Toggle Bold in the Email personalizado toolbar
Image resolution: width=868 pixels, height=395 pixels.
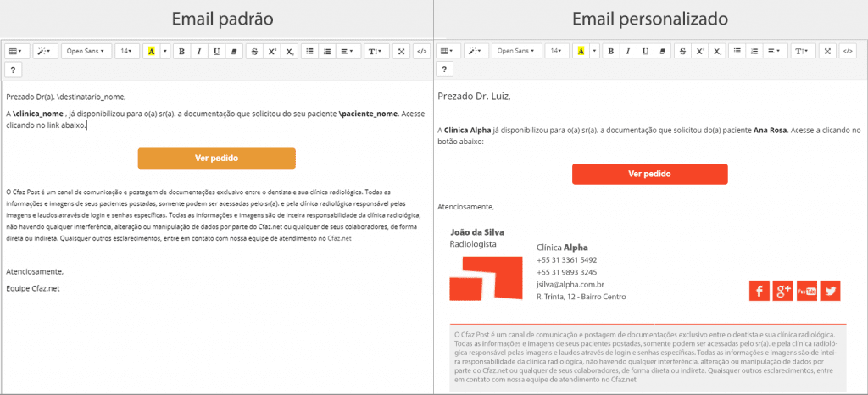pos(611,51)
